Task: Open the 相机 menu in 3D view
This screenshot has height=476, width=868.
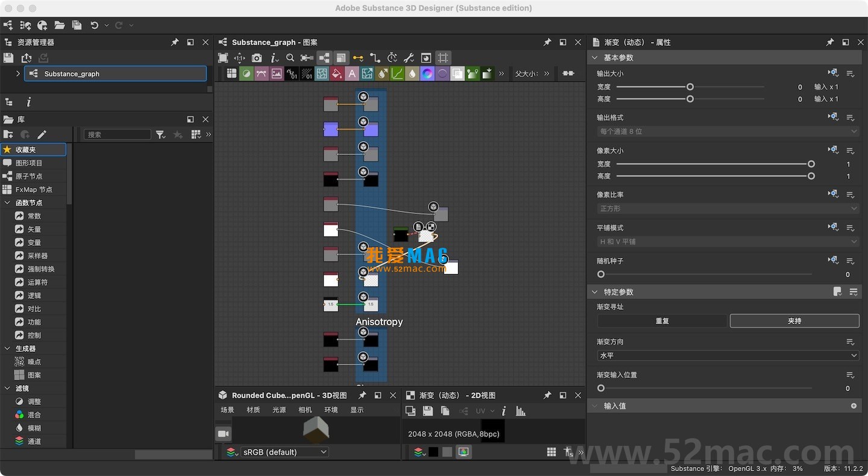Action: click(x=305, y=410)
